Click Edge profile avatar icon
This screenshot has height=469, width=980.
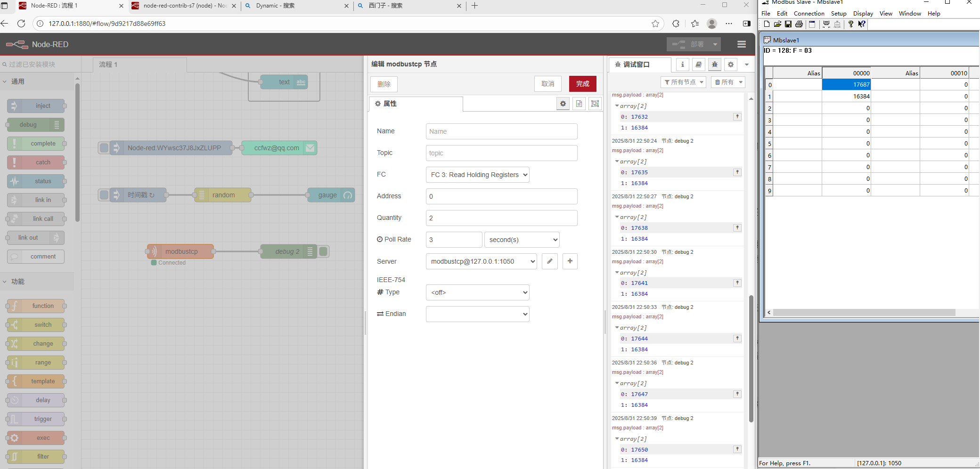(712, 24)
